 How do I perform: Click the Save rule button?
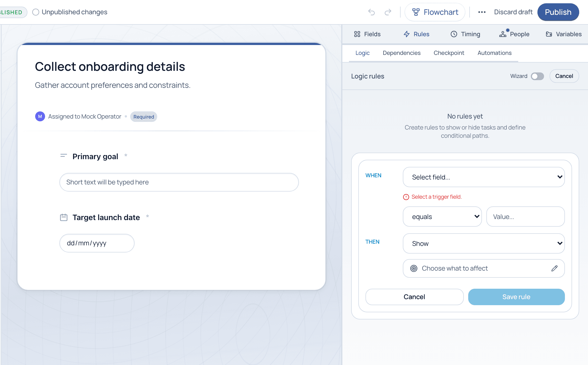pyautogui.click(x=516, y=297)
